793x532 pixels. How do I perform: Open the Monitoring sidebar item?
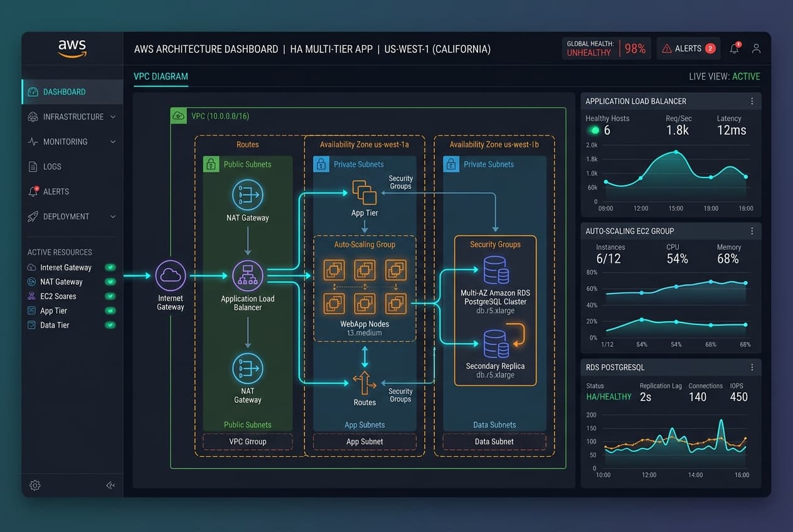tap(73, 142)
